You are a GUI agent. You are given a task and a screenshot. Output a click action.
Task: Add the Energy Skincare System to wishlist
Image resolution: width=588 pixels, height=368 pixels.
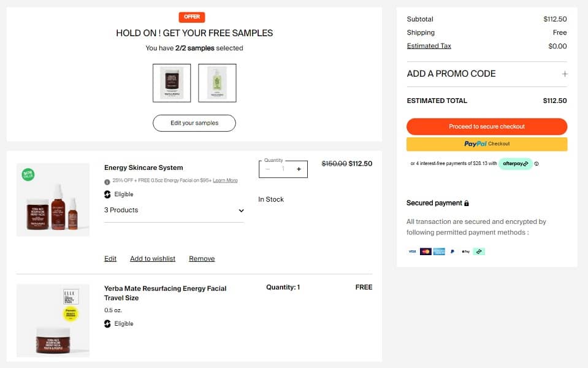tap(153, 259)
